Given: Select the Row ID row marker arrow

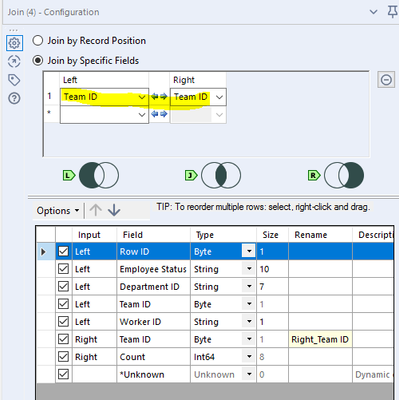Looking at the screenshot, I should (43, 252).
